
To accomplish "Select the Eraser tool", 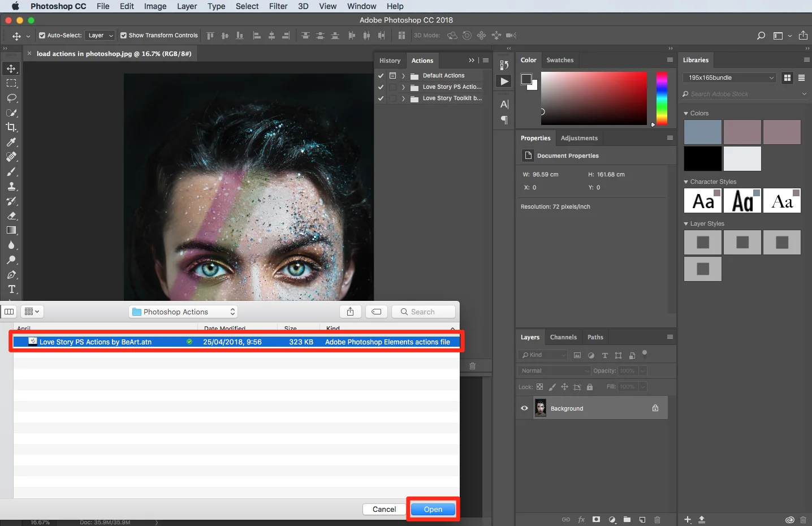I will [x=11, y=215].
